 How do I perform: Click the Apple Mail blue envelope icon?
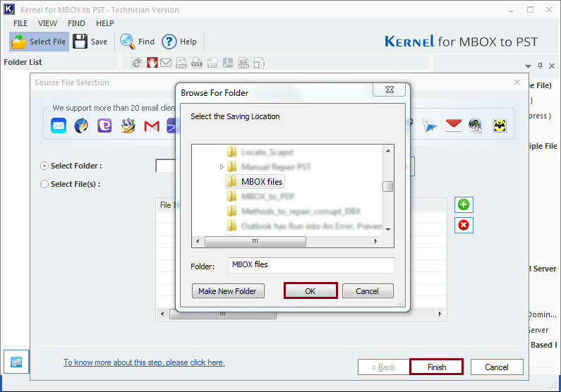coord(59,125)
